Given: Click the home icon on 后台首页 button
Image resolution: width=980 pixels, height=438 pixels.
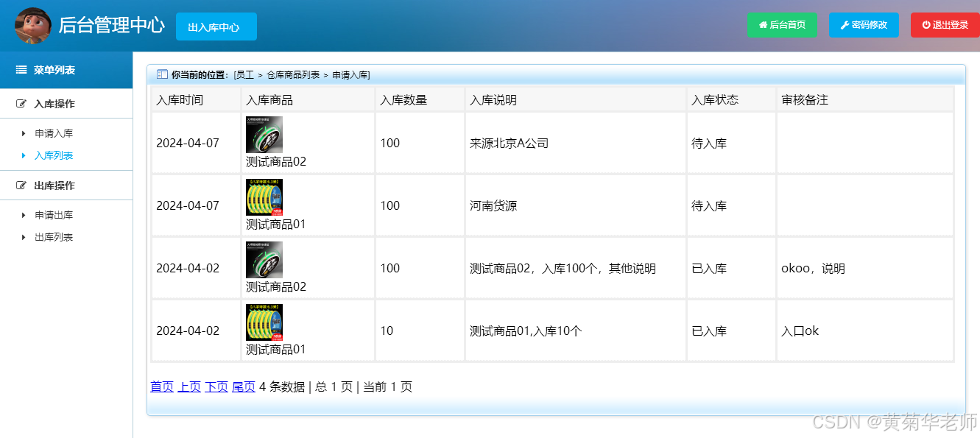Looking at the screenshot, I should 763,25.
